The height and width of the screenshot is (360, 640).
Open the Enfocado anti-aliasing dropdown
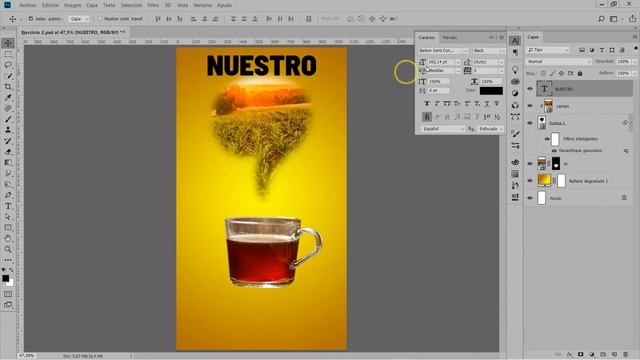(x=490, y=129)
